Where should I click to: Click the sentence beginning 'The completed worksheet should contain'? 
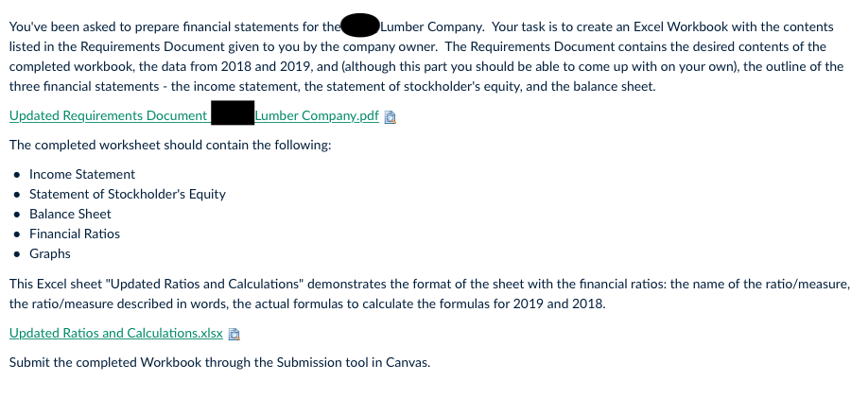point(170,145)
